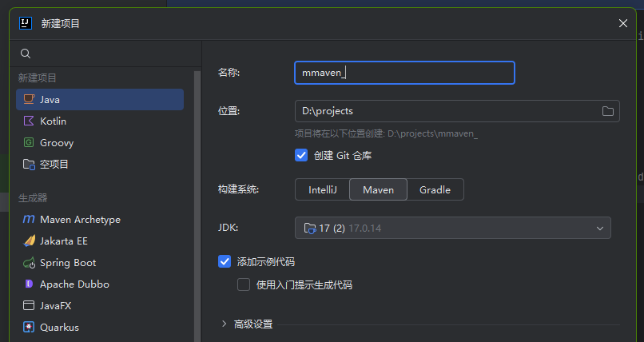Screen dimensions: 644x342
Task: Switch build system to IntelliJ
Action: pyautogui.click(x=322, y=189)
